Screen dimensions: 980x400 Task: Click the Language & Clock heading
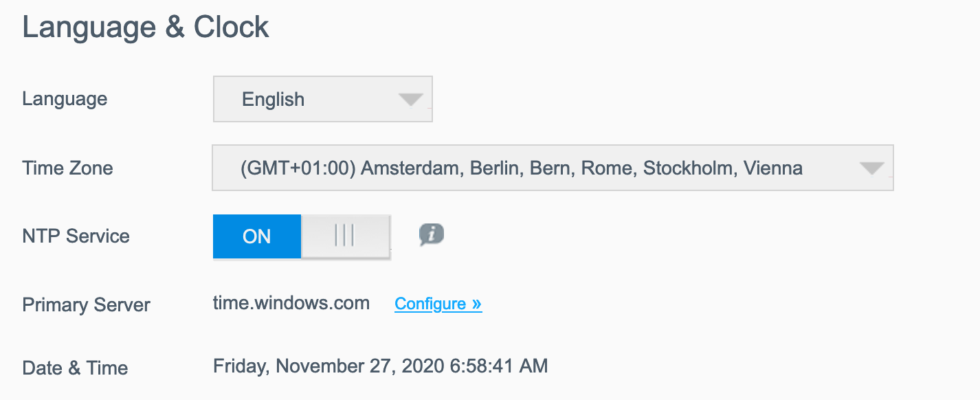pyautogui.click(x=146, y=27)
